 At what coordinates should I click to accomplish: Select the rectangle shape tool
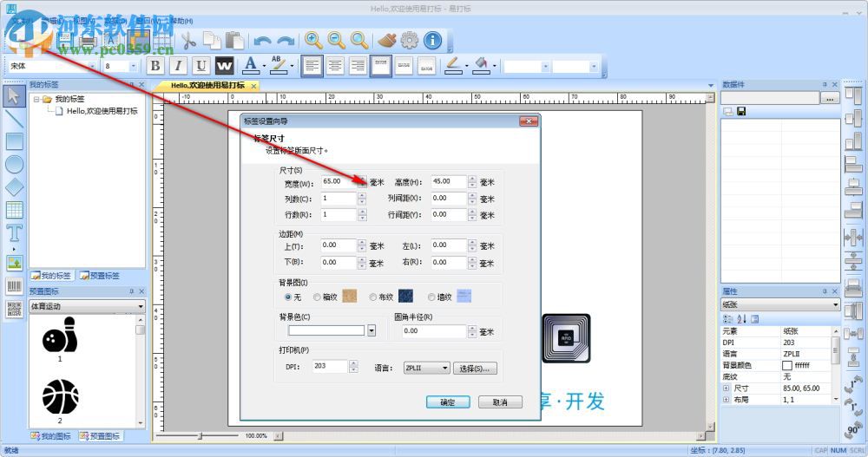pos(14,141)
